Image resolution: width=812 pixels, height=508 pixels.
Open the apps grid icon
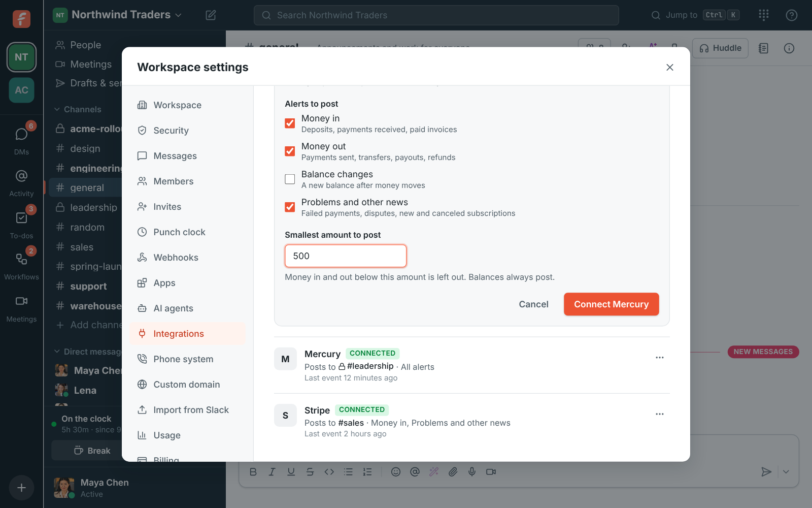(x=764, y=15)
